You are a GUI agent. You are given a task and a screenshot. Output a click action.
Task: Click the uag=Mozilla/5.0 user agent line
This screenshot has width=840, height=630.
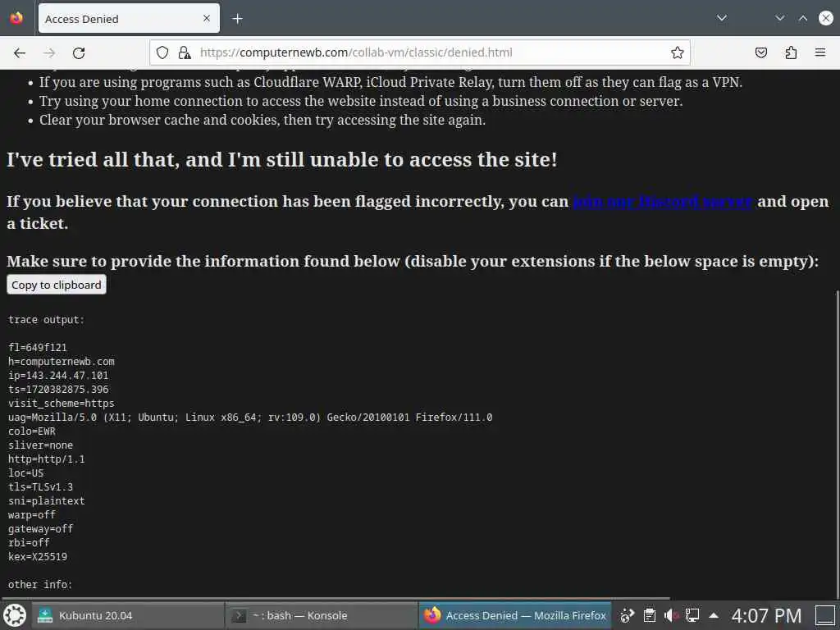pos(250,418)
